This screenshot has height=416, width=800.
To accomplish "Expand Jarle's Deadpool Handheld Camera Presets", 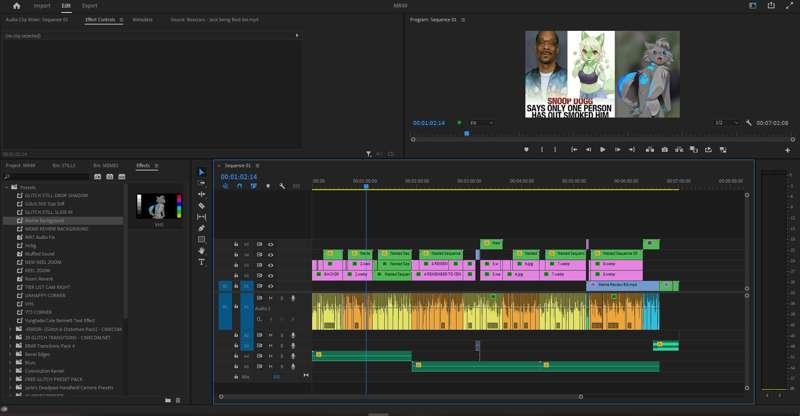I will click(11, 387).
